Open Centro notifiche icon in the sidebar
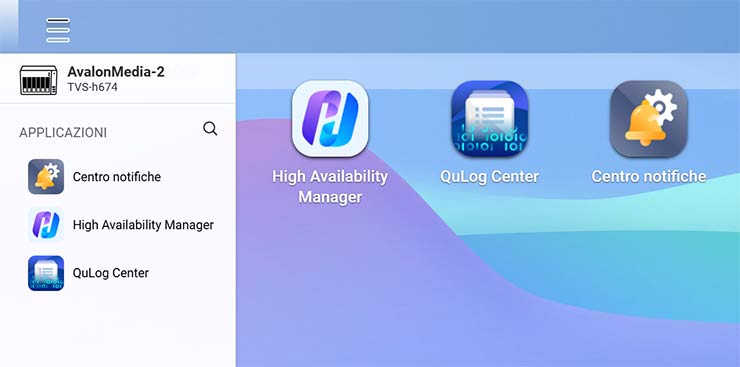The image size is (740, 367). (x=46, y=177)
